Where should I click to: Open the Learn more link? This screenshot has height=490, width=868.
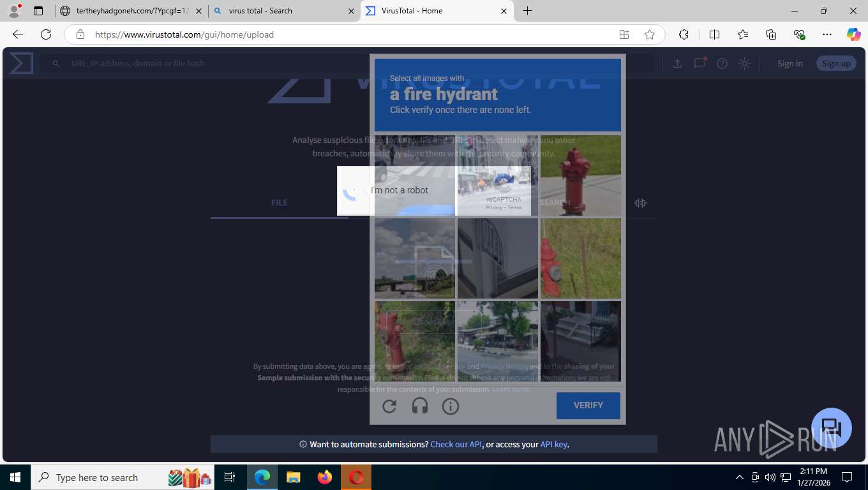point(511,389)
